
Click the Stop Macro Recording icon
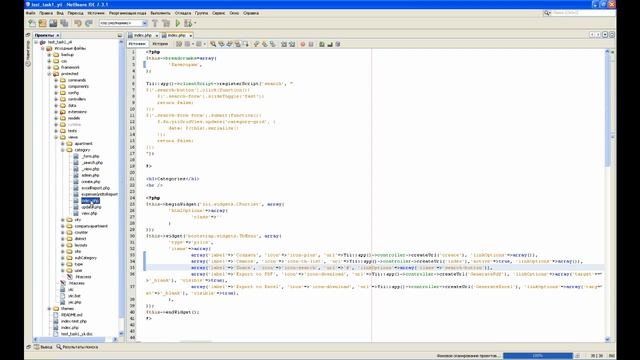311,44
